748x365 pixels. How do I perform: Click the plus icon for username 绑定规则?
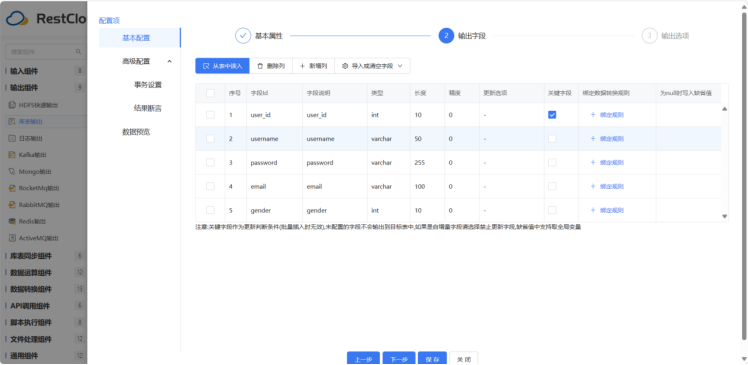[593, 138]
